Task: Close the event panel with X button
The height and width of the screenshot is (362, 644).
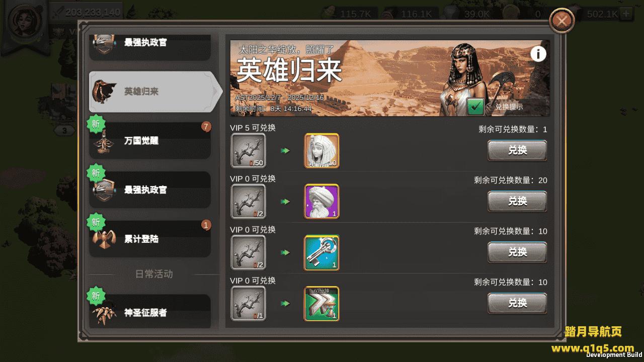Action: pos(561,21)
